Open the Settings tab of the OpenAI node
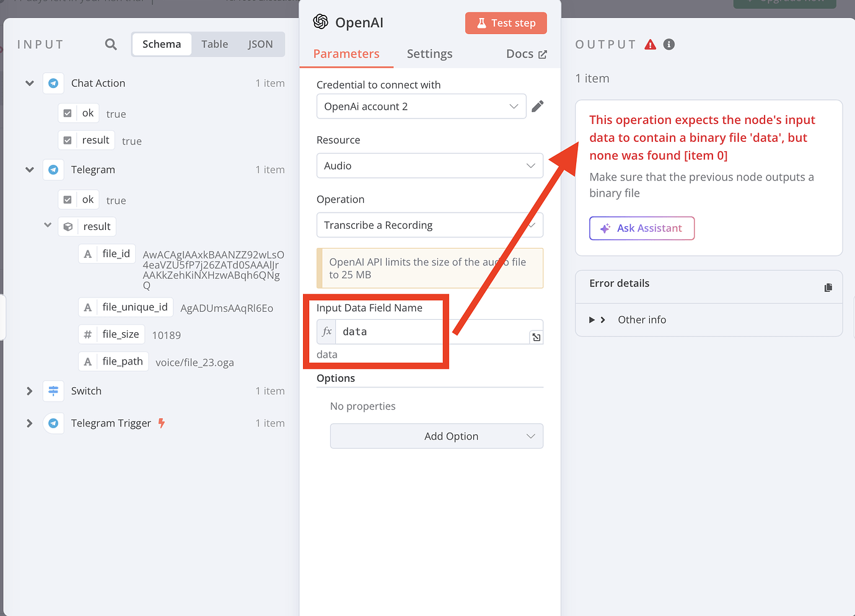The image size is (855, 616). pyautogui.click(x=429, y=53)
